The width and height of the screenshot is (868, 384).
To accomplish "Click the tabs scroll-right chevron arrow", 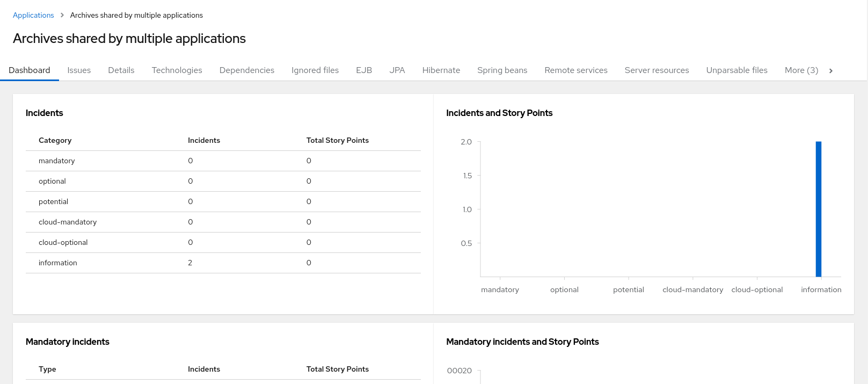I will point(830,71).
